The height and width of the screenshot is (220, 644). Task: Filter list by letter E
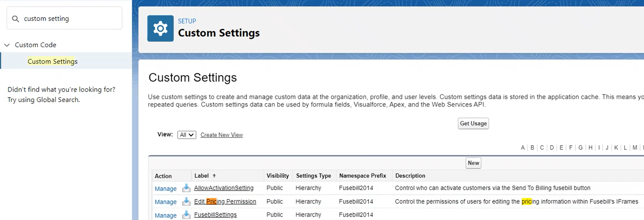[x=561, y=148]
